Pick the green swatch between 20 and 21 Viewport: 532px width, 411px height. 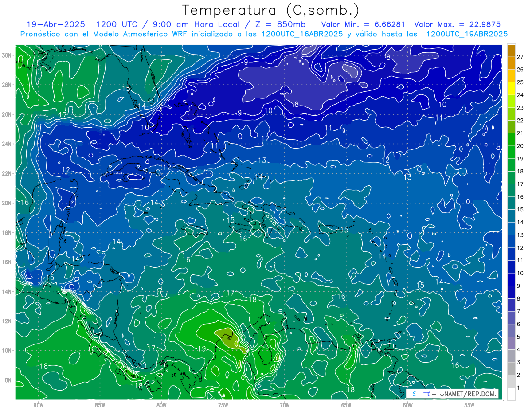(511, 140)
